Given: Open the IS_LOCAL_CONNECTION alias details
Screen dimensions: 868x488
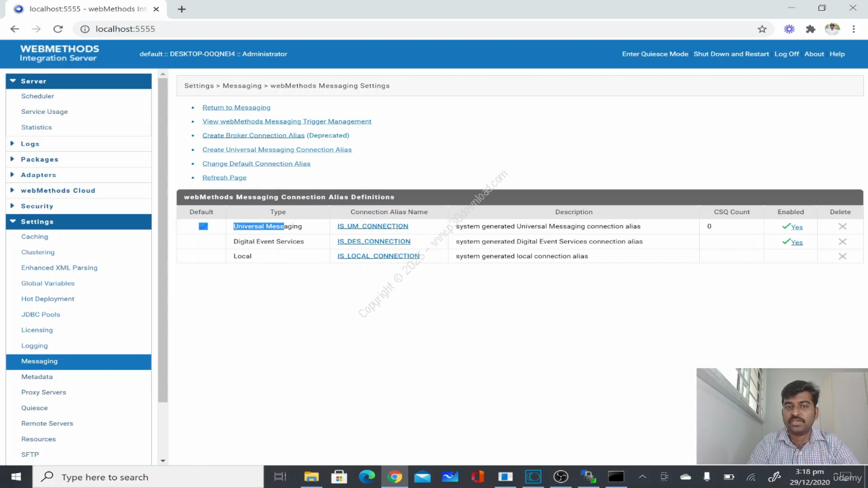Looking at the screenshot, I should pos(378,256).
